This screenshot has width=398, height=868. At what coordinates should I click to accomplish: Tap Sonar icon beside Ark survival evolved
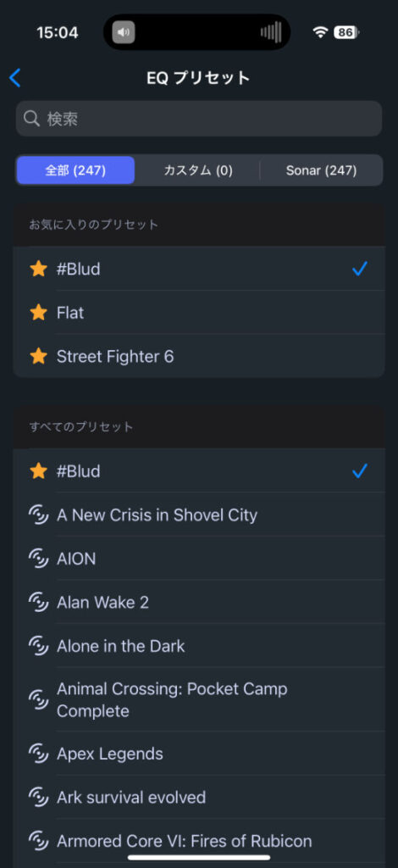38,798
